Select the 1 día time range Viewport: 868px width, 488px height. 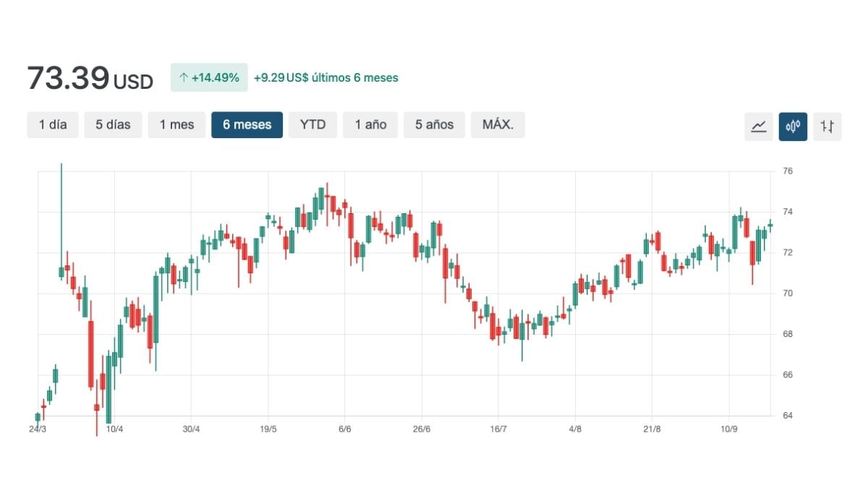[x=53, y=124]
